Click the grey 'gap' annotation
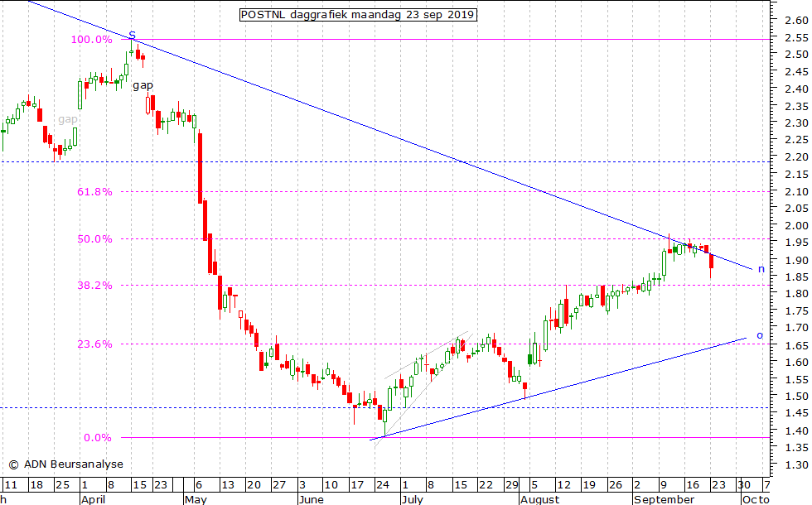This screenshot has width=812, height=505. coord(68,119)
